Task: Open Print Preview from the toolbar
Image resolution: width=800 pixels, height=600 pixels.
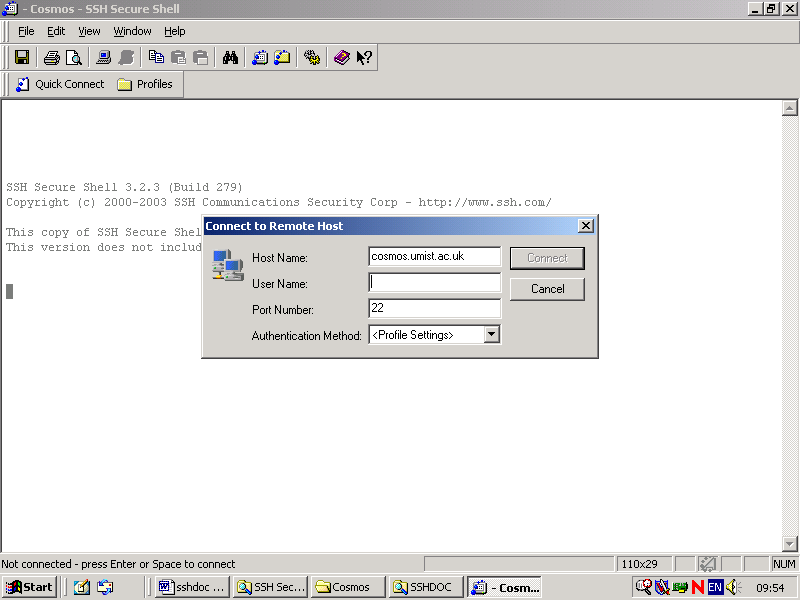Action: tap(73, 58)
